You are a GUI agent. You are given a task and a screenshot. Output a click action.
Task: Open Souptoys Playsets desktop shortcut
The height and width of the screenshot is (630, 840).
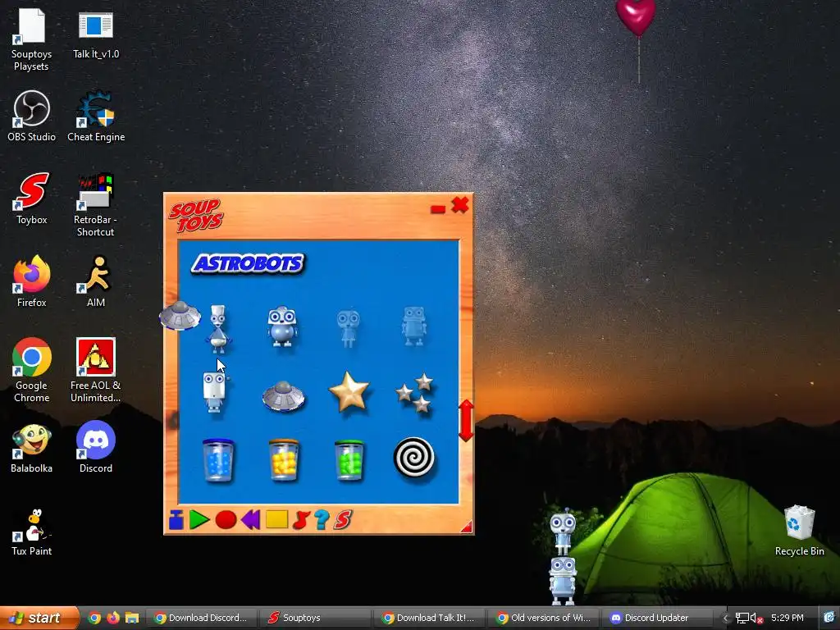31,39
